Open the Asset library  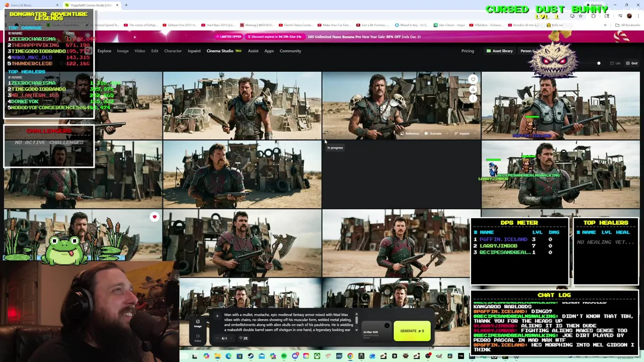pyautogui.click(x=500, y=51)
